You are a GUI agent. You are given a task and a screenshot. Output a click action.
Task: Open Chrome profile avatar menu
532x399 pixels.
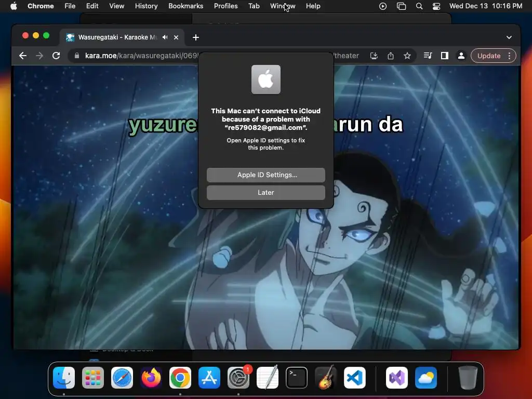[461, 56]
